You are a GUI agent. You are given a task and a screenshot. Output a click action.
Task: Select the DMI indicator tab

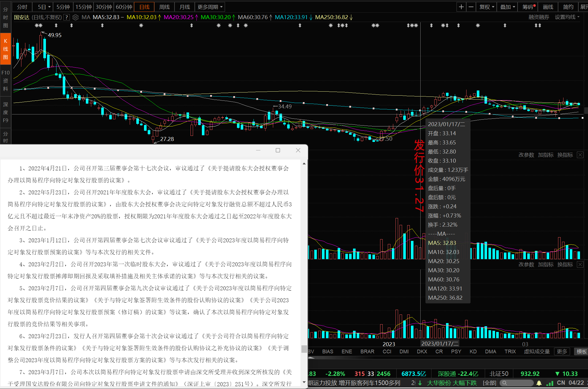pos(404,351)
